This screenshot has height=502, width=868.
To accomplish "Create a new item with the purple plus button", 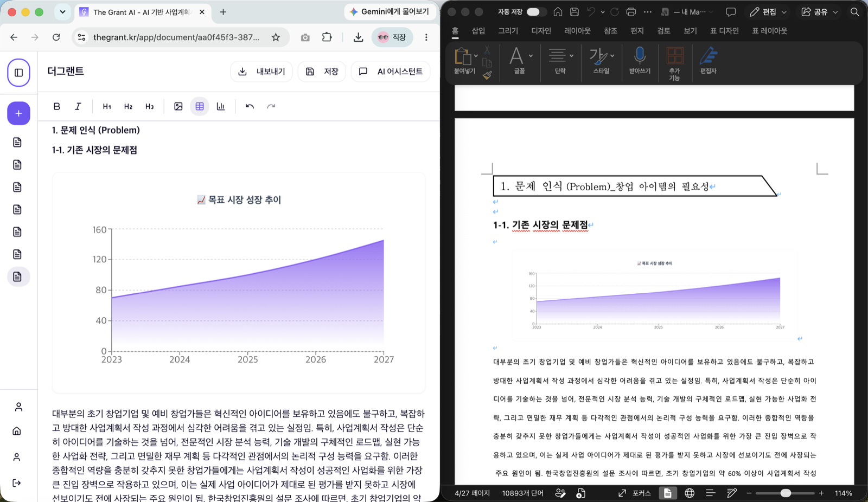I will tap(18, 113).
